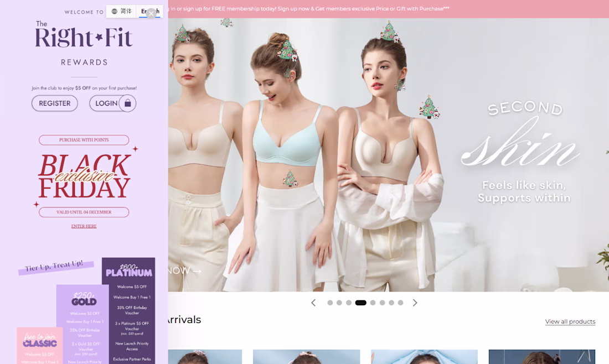Open PURCHASE WITH POINTS offer
The height and width of the screenshot is (364, 609).
click(x=84, y=140)
